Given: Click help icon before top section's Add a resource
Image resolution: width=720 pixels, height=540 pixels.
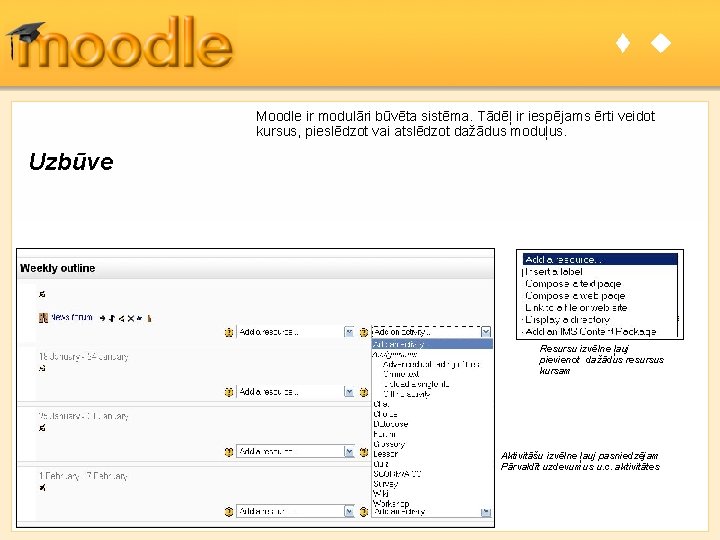Looking at the screenshot, I should click(x=229, y=332).
